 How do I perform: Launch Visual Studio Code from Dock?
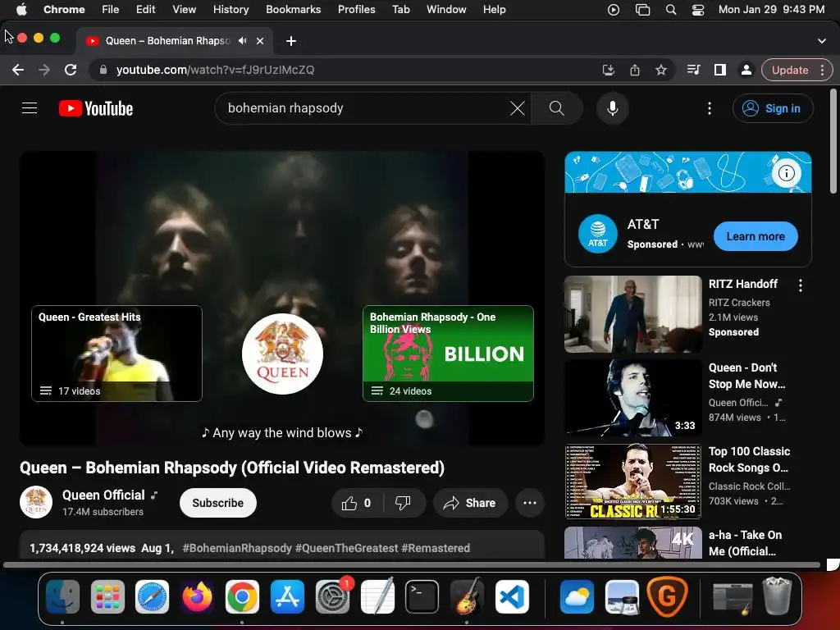(512, 596)
